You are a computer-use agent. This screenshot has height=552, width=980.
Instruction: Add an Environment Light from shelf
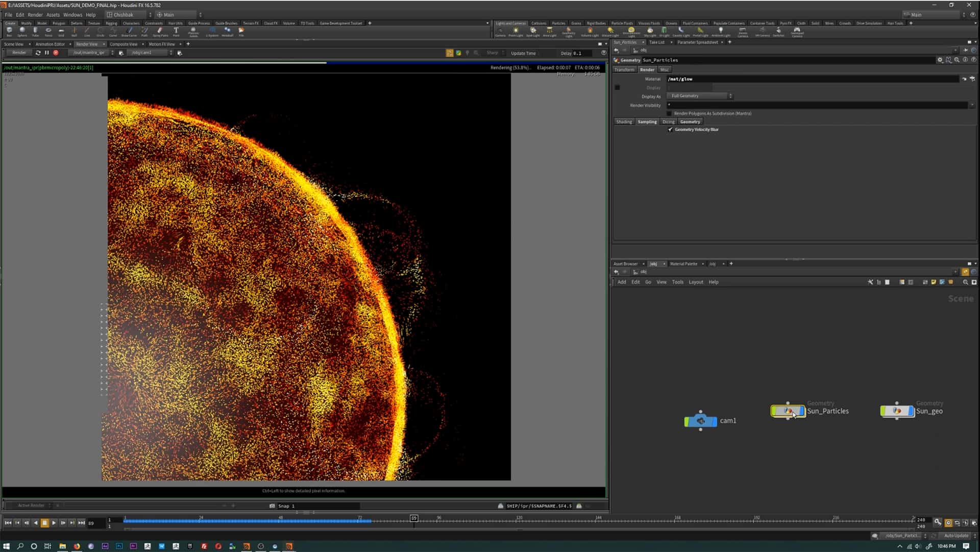(x=631, y=32)
